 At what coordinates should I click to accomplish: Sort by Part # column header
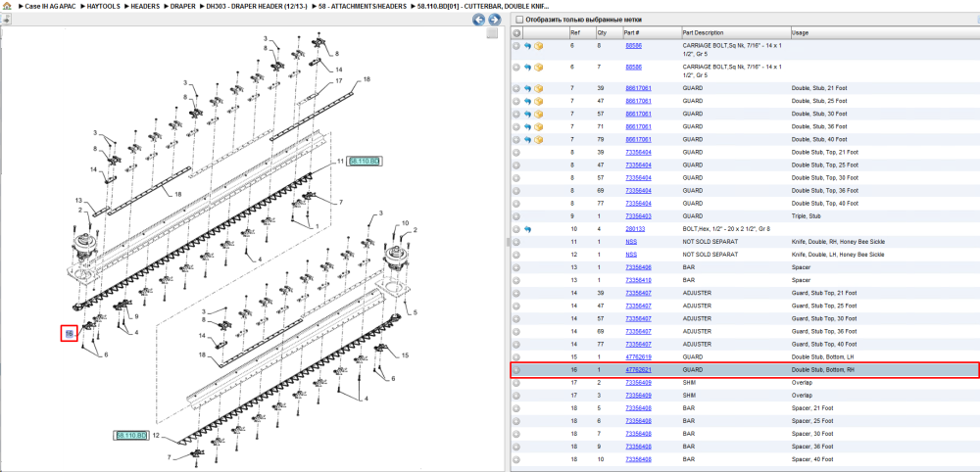(x=651, y=32)
